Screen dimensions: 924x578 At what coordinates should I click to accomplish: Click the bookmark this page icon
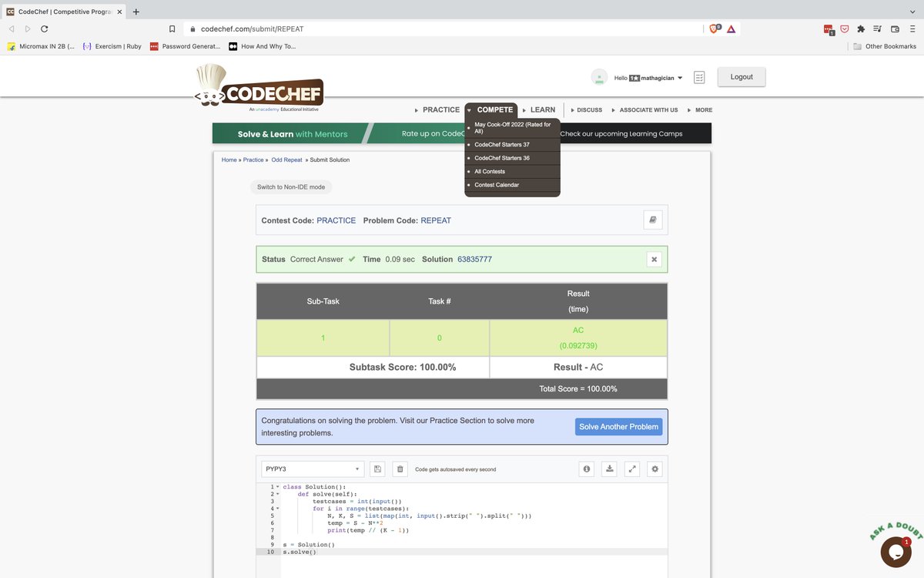[x=172, y=29]
